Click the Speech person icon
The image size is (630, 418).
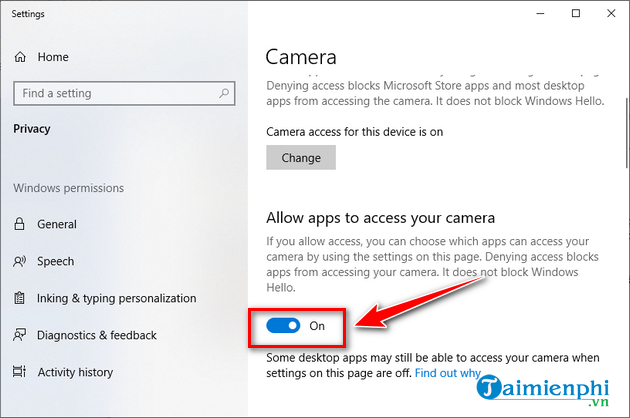19,261
